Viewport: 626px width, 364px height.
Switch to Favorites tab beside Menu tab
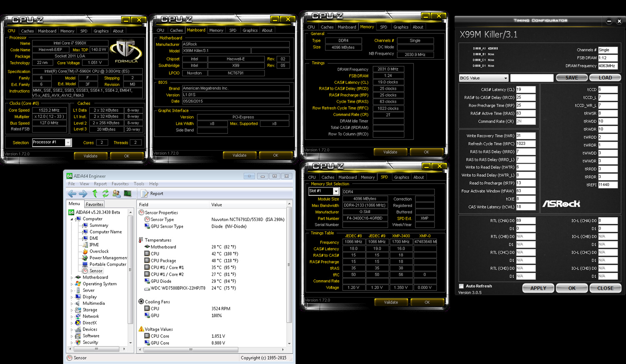pyautogui.click(x=94, y=204)
